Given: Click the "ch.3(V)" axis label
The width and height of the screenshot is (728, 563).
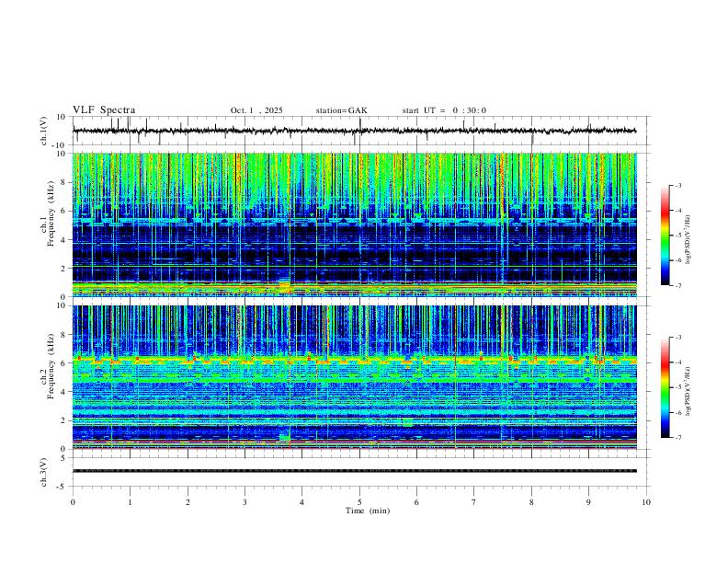Looking at the screenshot, I should point(44,472).
